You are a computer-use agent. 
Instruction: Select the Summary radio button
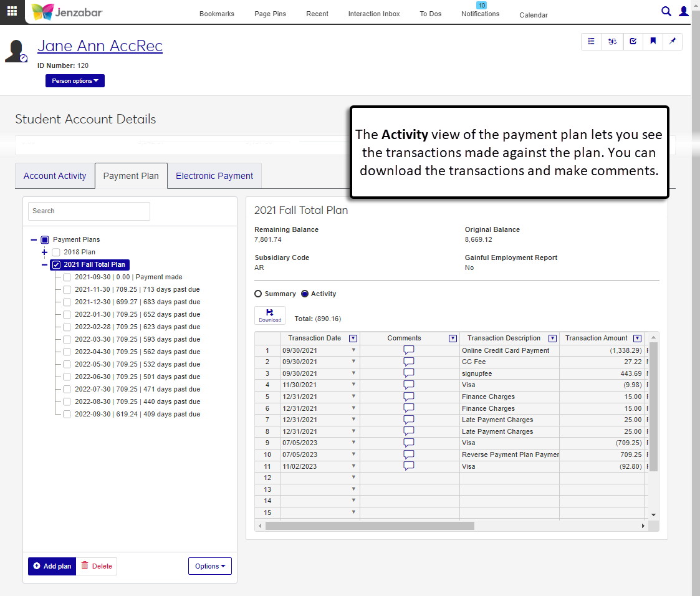click(258, 294)
